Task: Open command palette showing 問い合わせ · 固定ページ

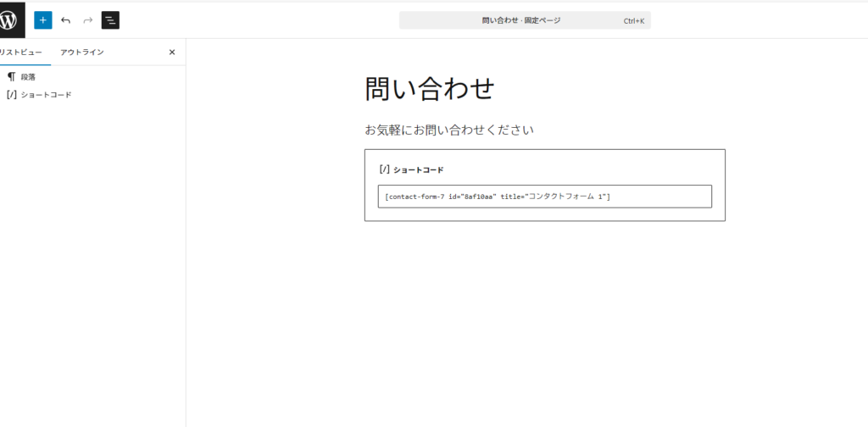Action: 520,20
